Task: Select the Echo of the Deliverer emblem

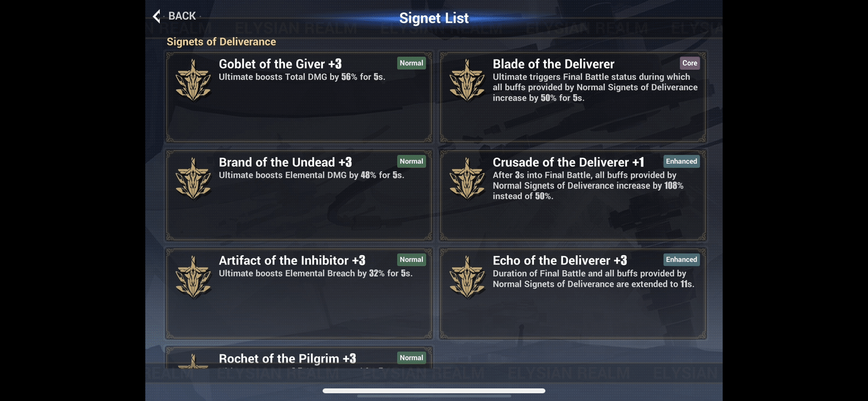Action: [467, 277]
